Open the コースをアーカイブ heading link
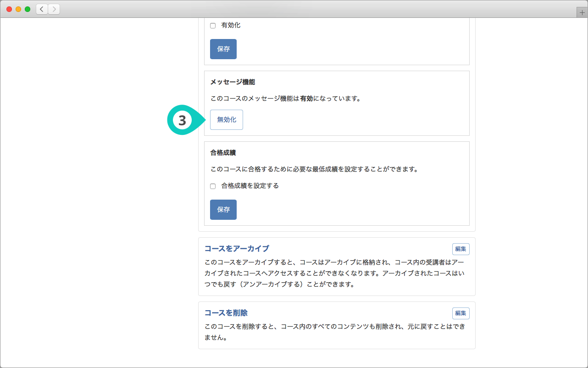This screenshot has height=368, width=588. [x=237, y=248]
